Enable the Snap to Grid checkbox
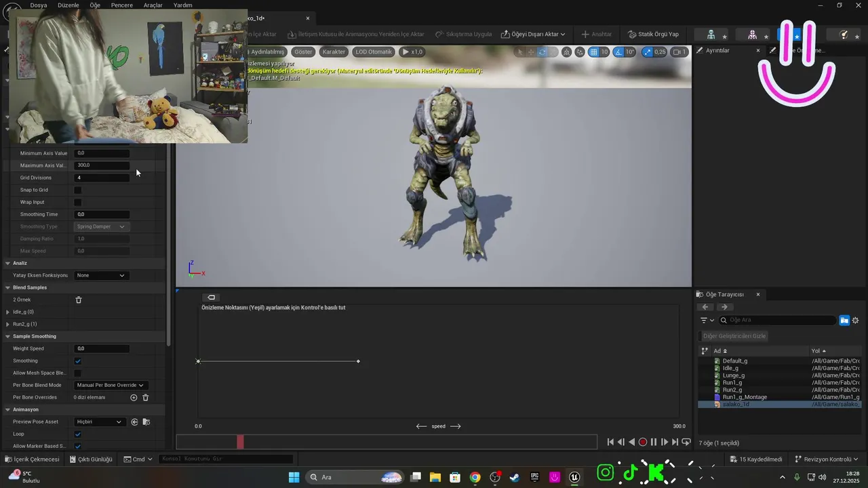 click(77, 190)
